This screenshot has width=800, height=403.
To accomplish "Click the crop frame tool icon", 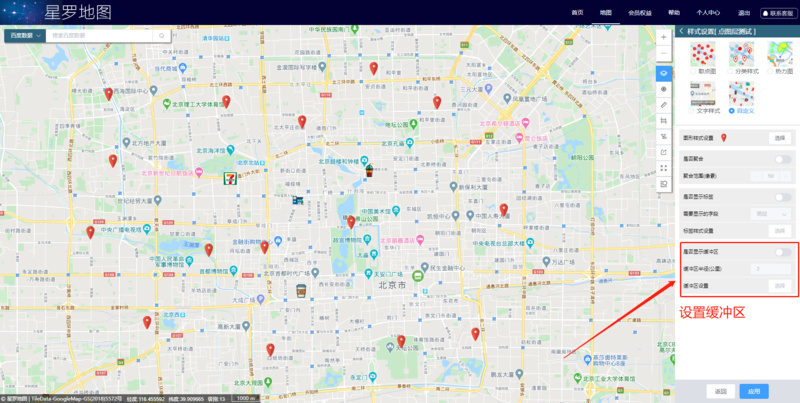I will coord(664,120).
